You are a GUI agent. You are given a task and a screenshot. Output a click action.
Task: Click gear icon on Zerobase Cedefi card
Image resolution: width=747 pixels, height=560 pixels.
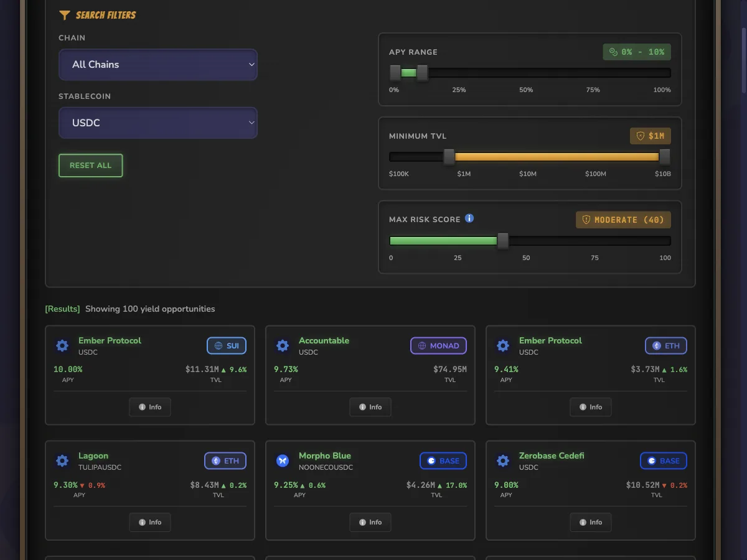pos(503,461)
